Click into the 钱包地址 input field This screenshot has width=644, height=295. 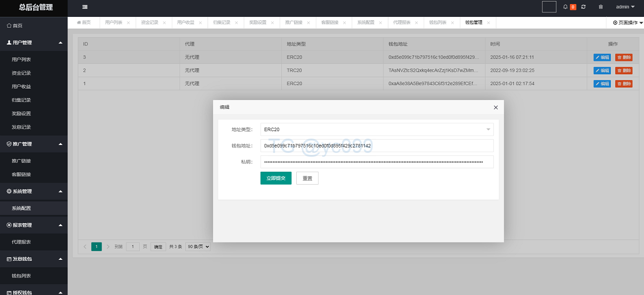pos(376,146)
